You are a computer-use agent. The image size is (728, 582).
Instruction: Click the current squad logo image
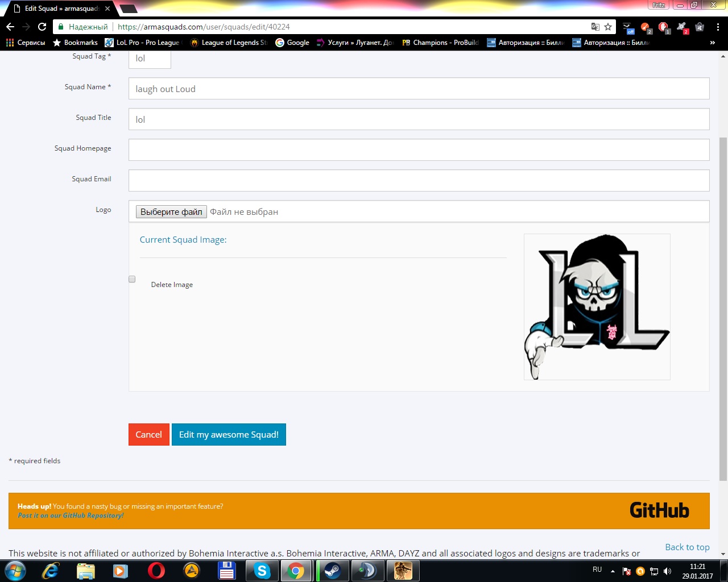(x=597, y=307)
